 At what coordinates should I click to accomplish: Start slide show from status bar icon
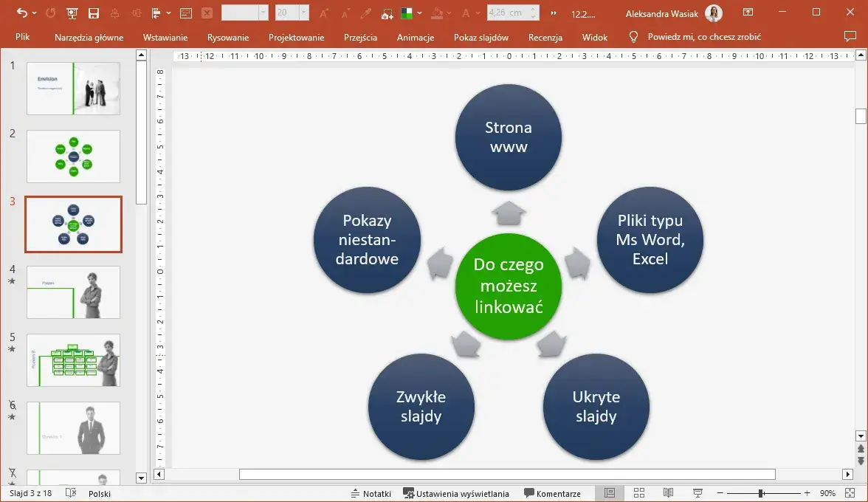tap(697, 492)
